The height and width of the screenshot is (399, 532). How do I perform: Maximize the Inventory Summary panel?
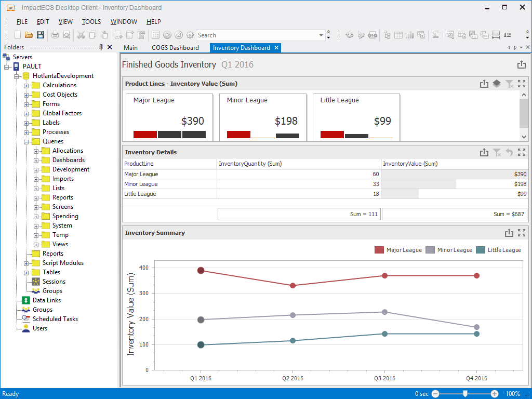point(522,233)
